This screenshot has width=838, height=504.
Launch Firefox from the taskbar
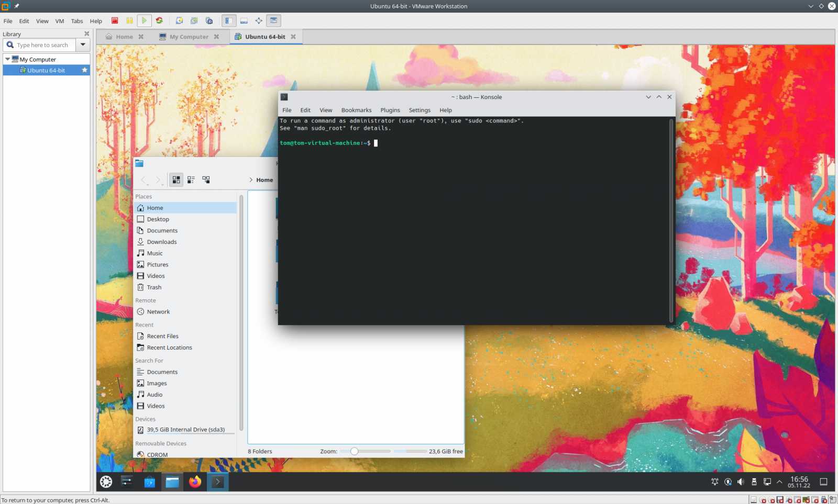point(195,482)
